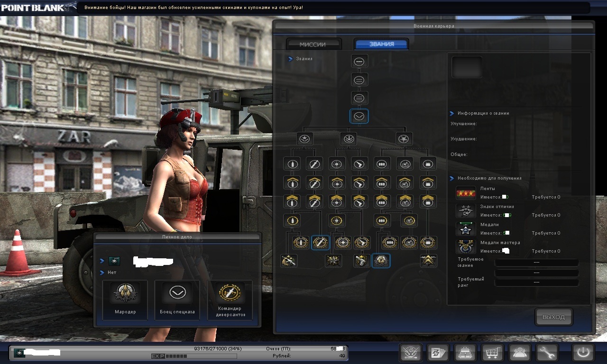
Task: Click the Рублей balance label
Action: click(282, 355)
